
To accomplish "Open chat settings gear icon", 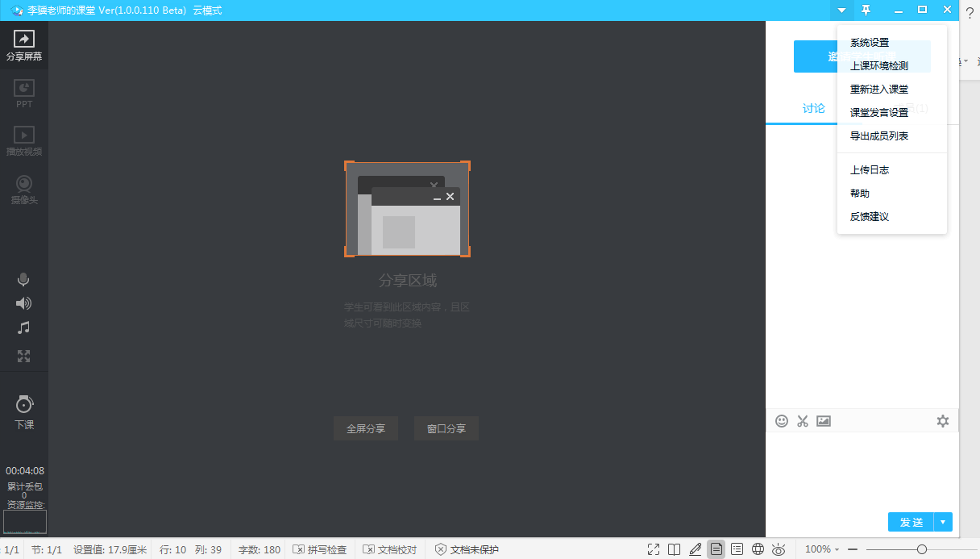I will pyautogui.click(x=943, y=421).
